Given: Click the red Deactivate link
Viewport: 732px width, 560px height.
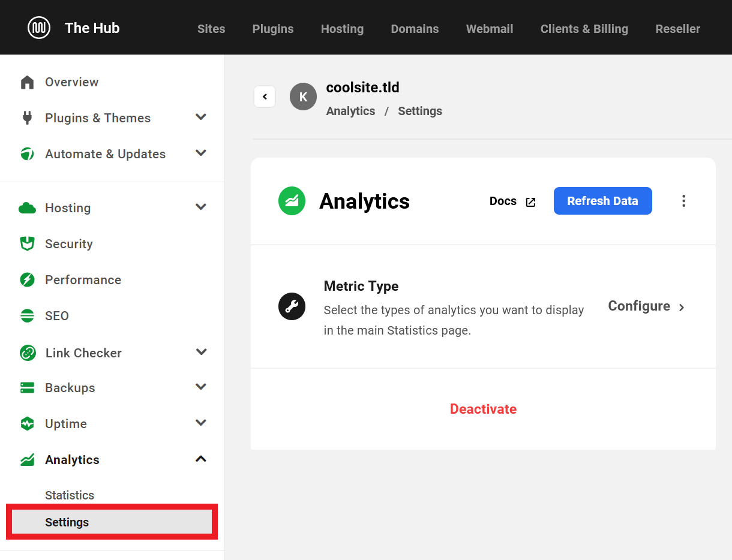Looking at the screenshot, I should click(x=483, y=409).
